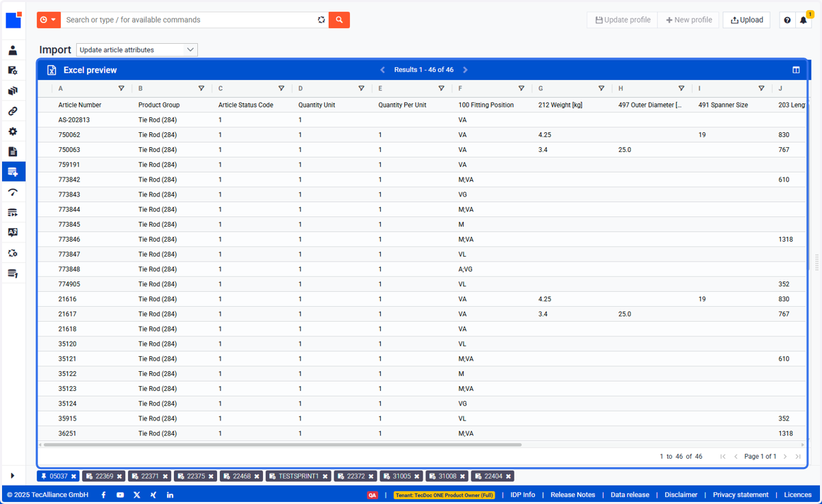Open the help question mark icon
822x504 pixels.
(x=787, y=20)
